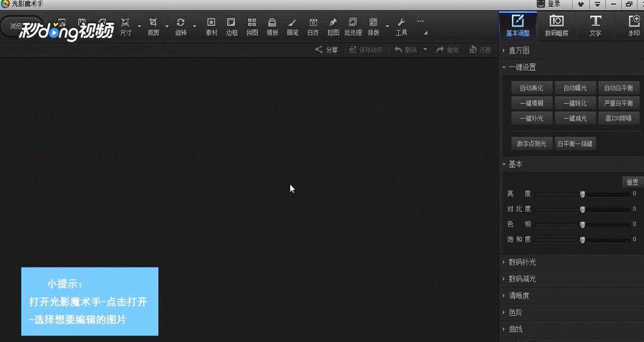Expand the 裁剪 dropdown arrow
The width and height of the screenshot is (644, 342).
pyautogui.click(x=167, y=27)
